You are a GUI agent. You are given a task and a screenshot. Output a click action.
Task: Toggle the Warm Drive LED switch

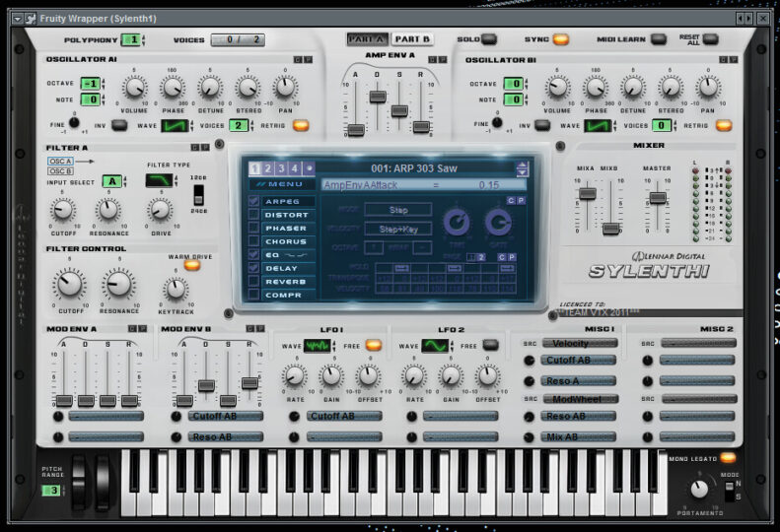191,264
